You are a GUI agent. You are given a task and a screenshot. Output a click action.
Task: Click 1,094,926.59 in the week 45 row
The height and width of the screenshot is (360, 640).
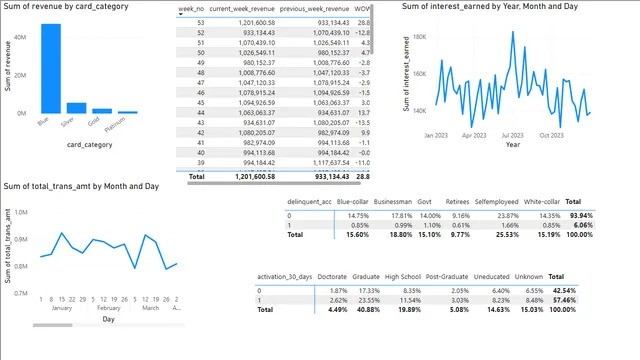pos(257,103)
